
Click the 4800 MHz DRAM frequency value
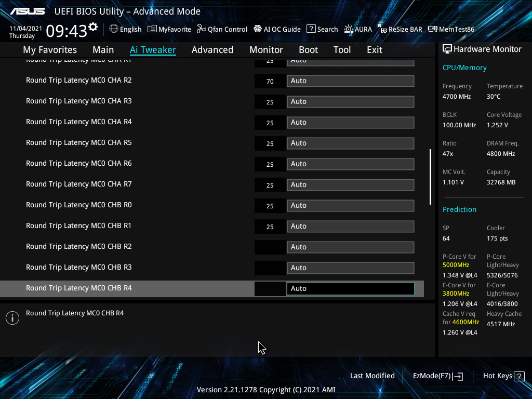coord(501,154)
